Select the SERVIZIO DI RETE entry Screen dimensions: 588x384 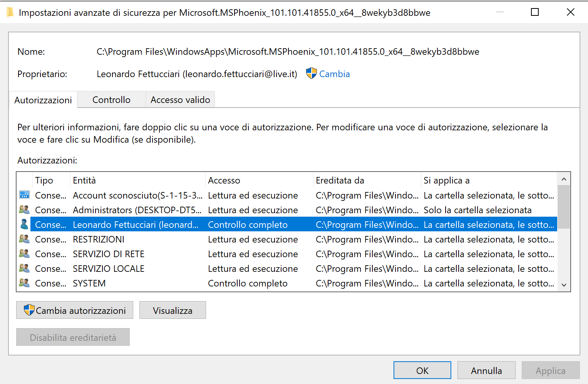287,254
